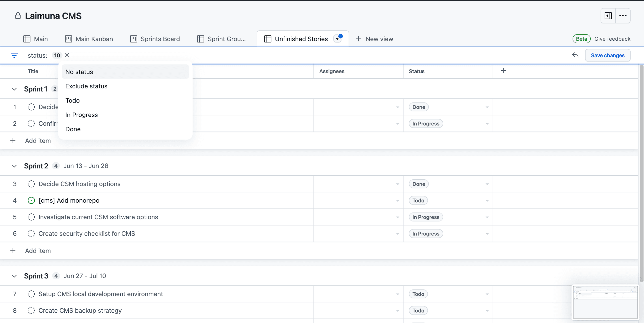Click Todo status pill on Create CMS backup row
Viewport: 644px width, 323px height.
(418, 310)
